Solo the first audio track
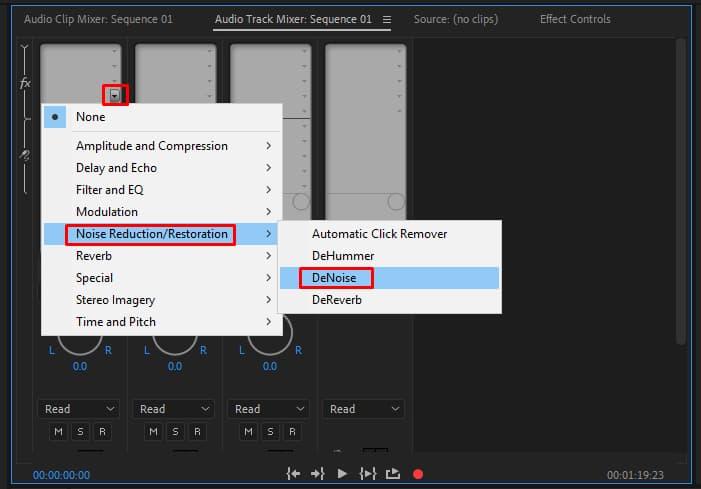The height and width of the screenshot is (489, 701). click(x=80, y=432)
